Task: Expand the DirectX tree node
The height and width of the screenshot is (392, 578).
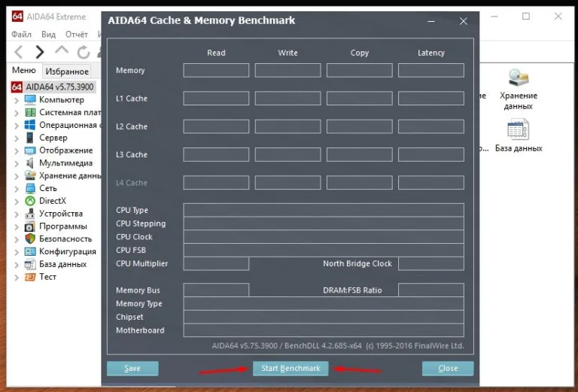Action: click(x=17, y=201)
